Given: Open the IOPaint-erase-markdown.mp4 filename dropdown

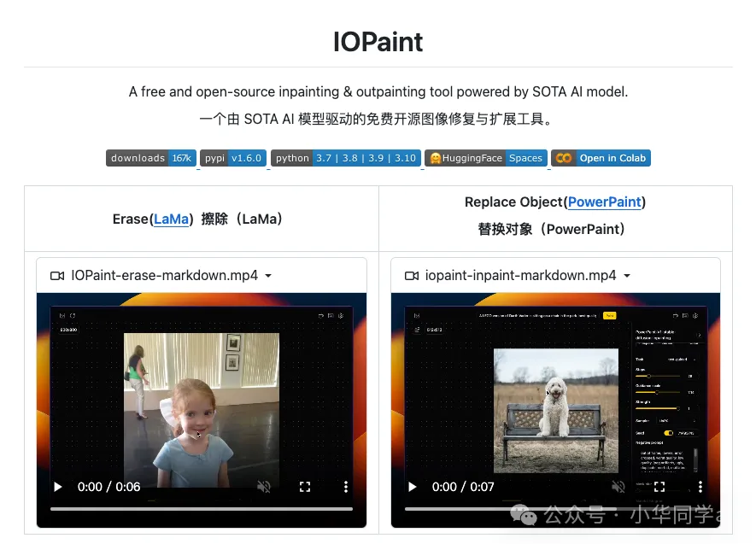Looking at the screenshot, I should click(268, 276).
